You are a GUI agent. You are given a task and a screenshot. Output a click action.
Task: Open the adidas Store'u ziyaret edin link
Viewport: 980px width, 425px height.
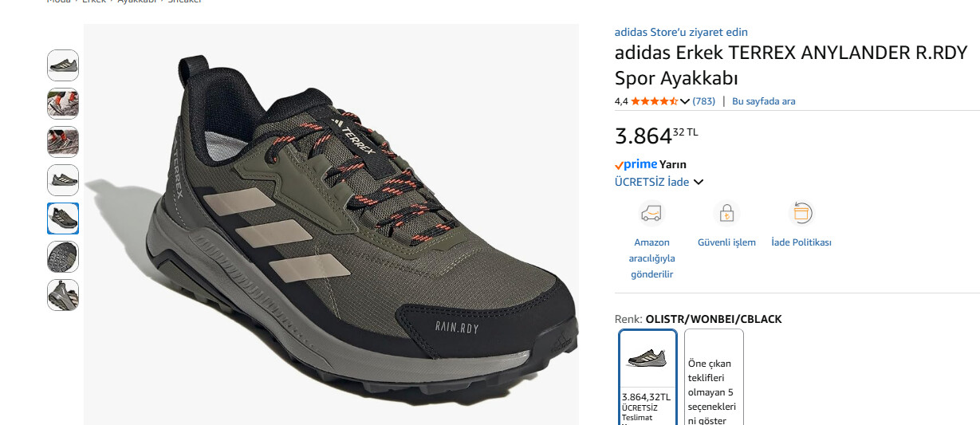click(x=681, y=32)
